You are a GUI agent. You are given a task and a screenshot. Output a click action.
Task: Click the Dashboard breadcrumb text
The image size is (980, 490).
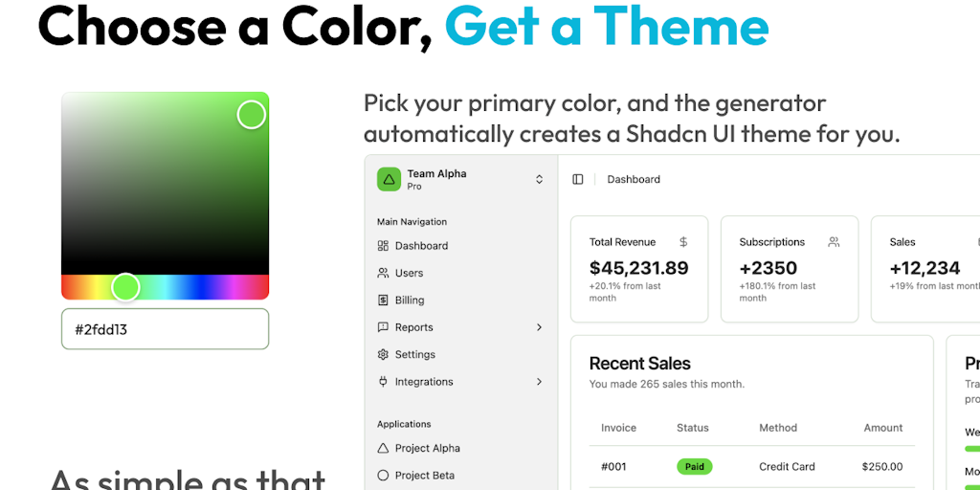coord(634,179)
